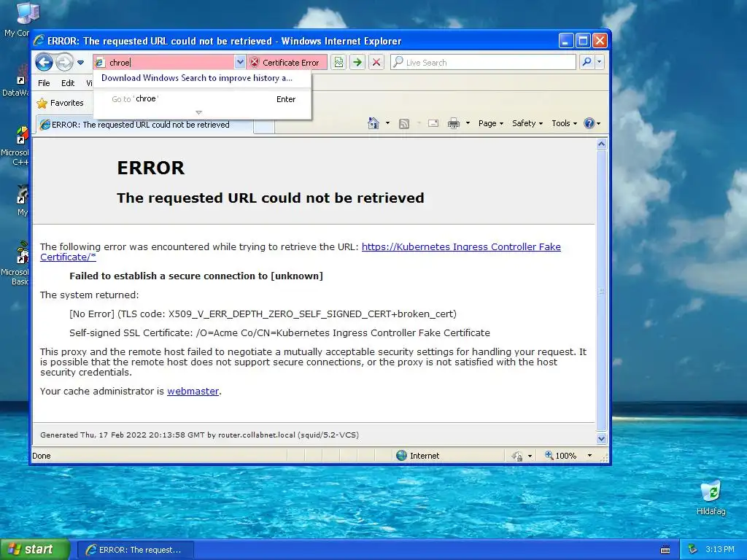Expand the autocomplete list chevron
The height and width of the screenshot is (560, 747).
coord(199,113)
